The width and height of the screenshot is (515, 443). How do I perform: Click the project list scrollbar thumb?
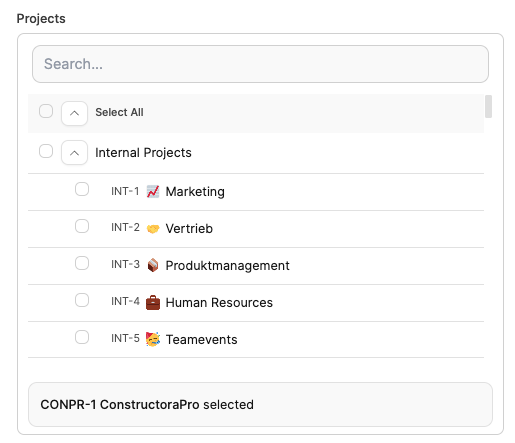click(488, 106)
